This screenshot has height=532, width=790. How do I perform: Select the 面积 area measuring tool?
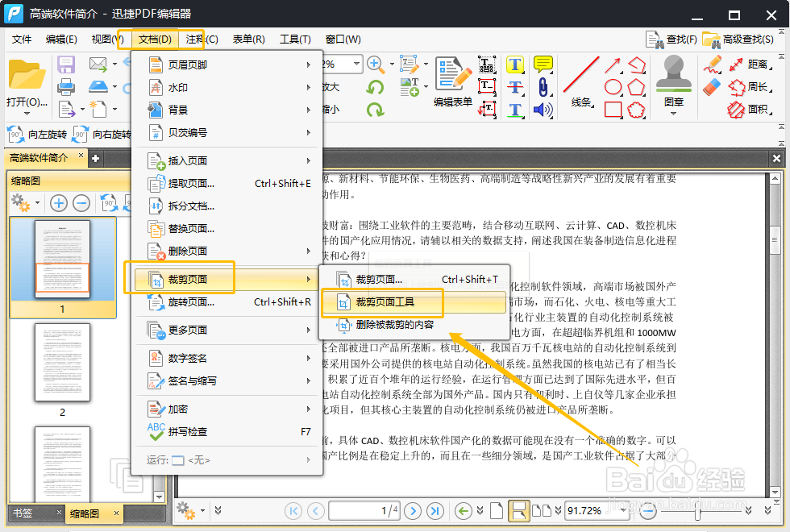[x=750, y=110]
